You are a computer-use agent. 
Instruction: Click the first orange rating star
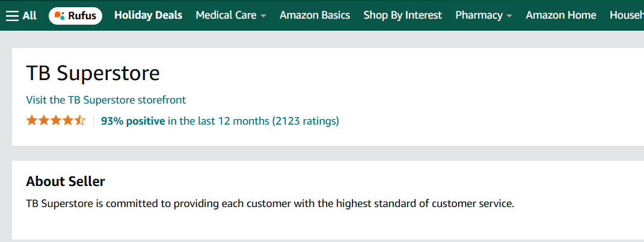click(32, 121)
